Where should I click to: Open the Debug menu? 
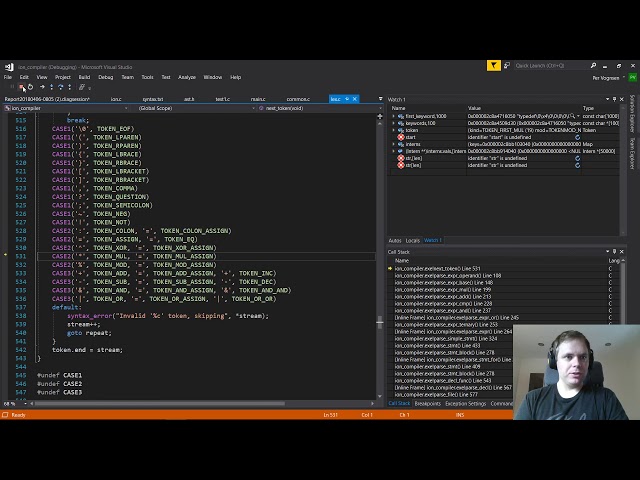pyautogui.click(x=106, y=77)
